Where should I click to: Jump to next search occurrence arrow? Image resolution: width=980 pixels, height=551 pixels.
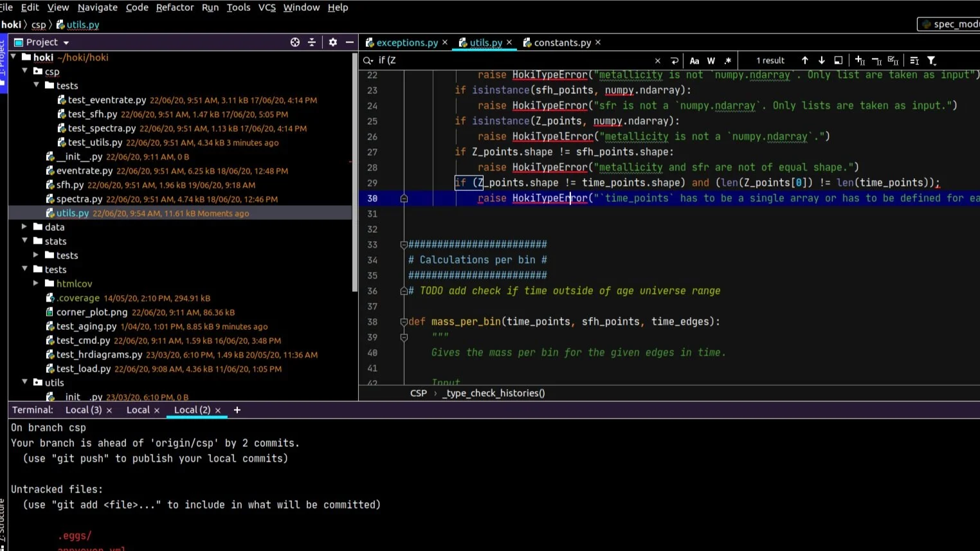tap(821, 60)
